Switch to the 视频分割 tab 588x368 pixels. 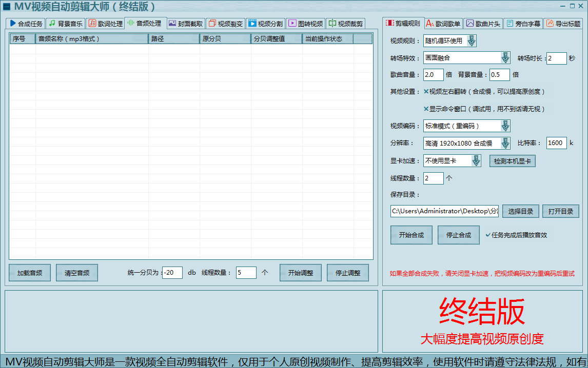point(265,24)
